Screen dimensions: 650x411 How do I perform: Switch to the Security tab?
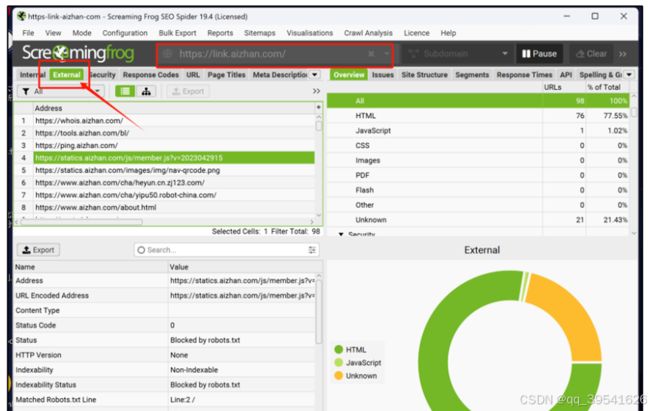[x=102, y=75]
